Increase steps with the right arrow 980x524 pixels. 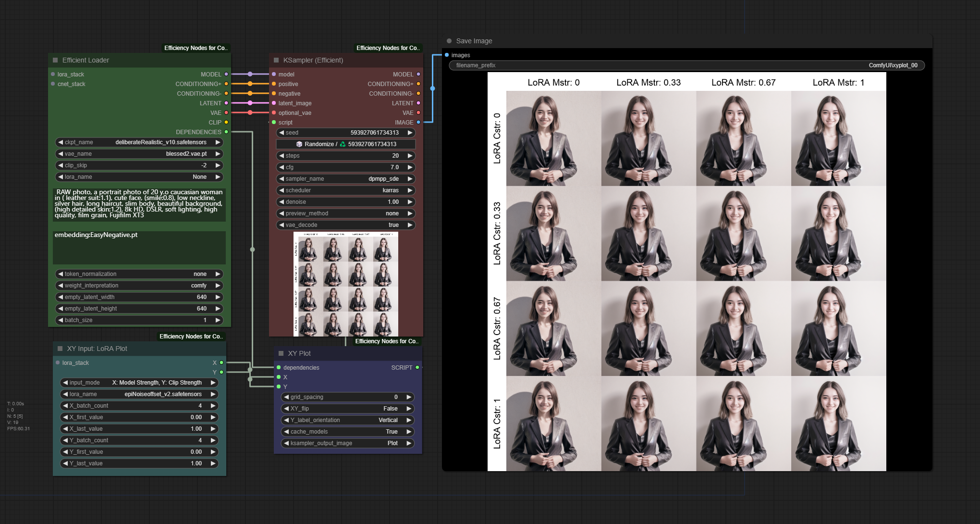[410, 156]
